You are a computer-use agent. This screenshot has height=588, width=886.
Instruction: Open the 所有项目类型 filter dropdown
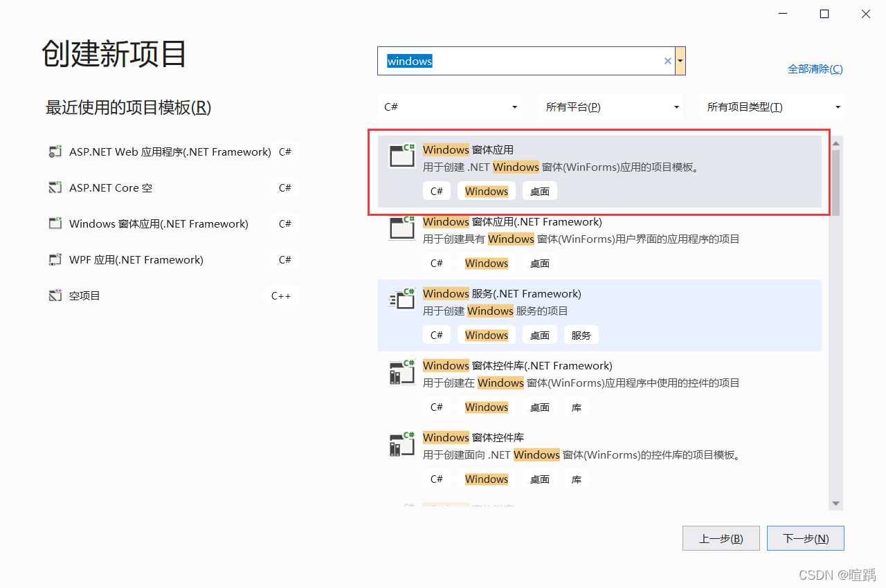772,107
